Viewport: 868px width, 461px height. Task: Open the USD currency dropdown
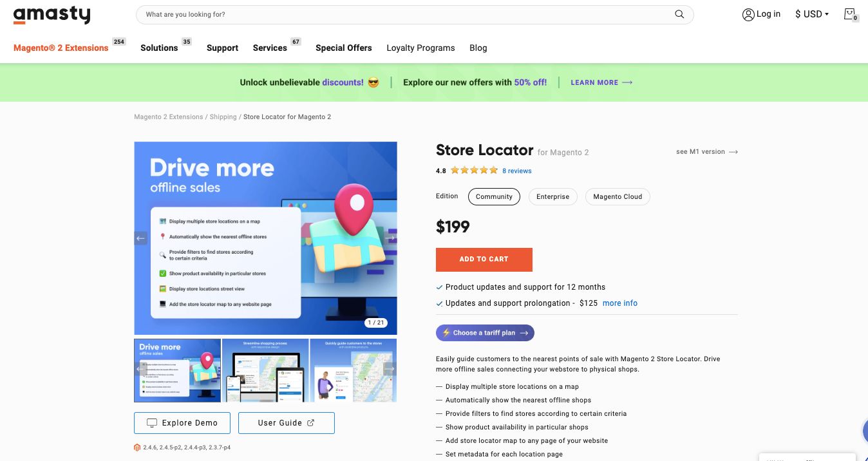click(811, 14)
